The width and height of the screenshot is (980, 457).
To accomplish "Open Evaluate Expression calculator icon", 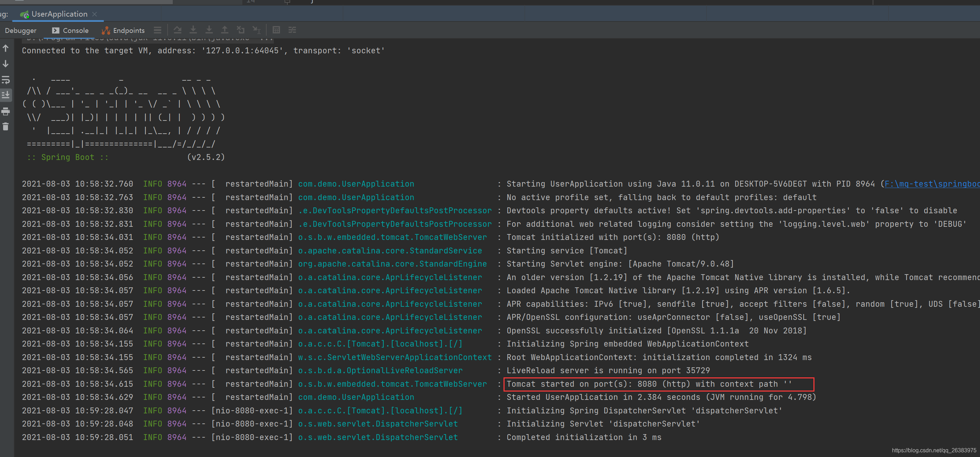I will [x=277, y=30].
